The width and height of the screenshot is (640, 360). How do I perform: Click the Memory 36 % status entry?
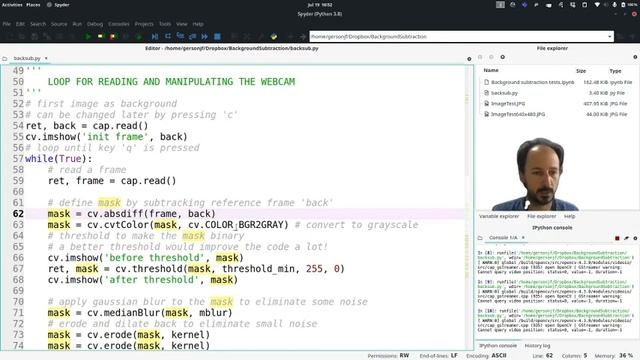pyautogui.click(x=614, y=356)
